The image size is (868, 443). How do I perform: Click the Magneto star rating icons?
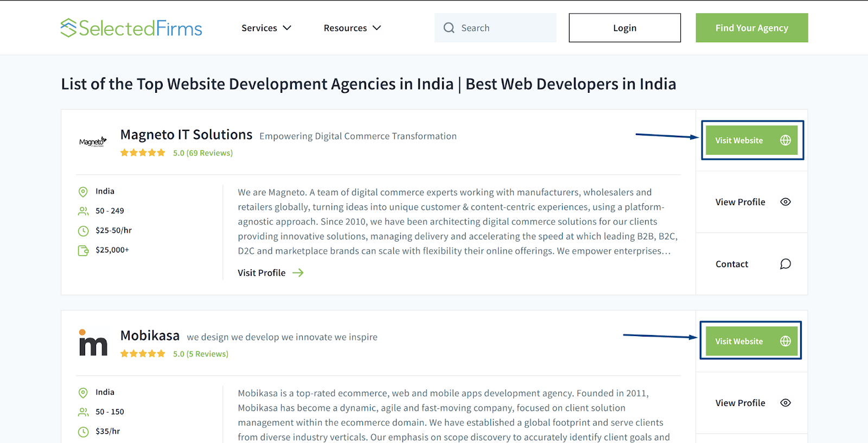[x=143, y=153]
